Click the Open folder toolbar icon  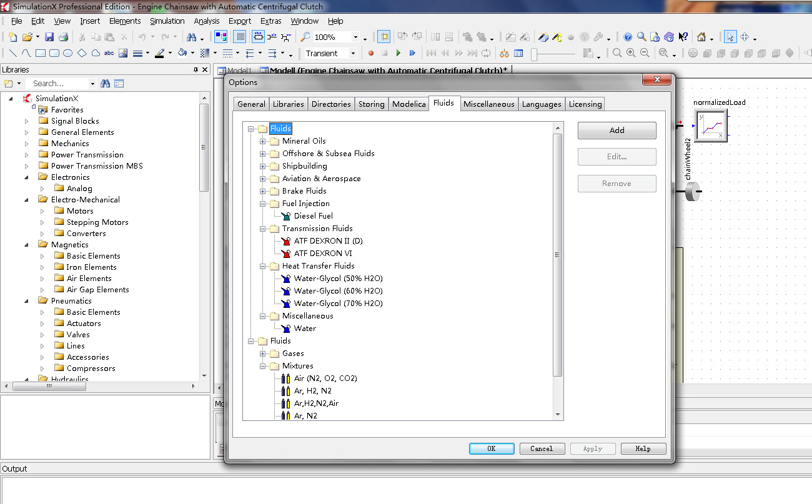click(27, 37)
